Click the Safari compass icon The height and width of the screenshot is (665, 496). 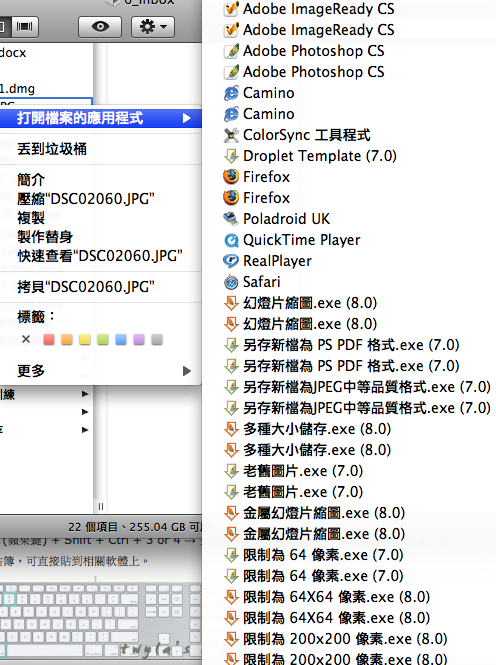(x=231, y=282)
